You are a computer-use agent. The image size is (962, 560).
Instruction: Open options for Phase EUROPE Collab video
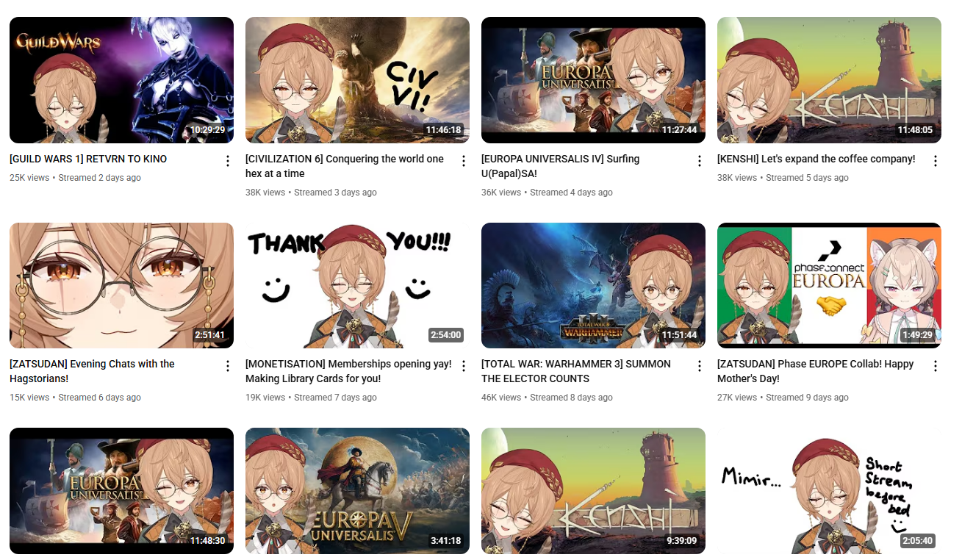[x=936, y=366]
